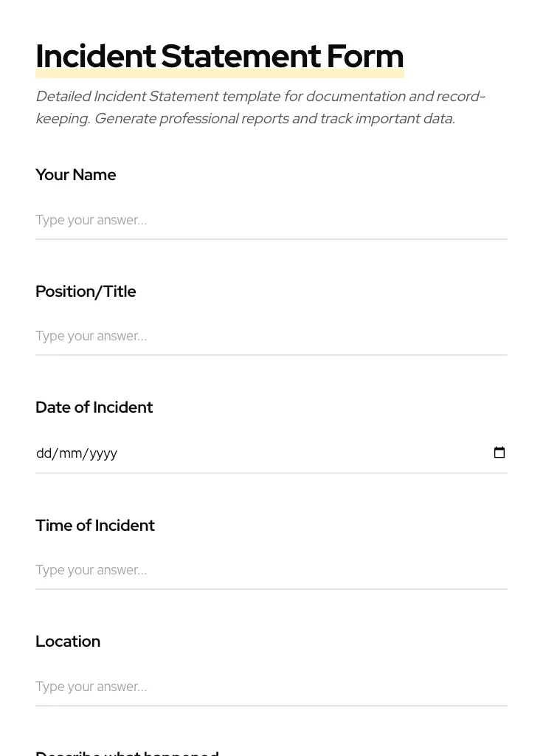This screenshot has height=756, width=543.
Task: Click underline below Location field
Action: [x=271, y=706]
